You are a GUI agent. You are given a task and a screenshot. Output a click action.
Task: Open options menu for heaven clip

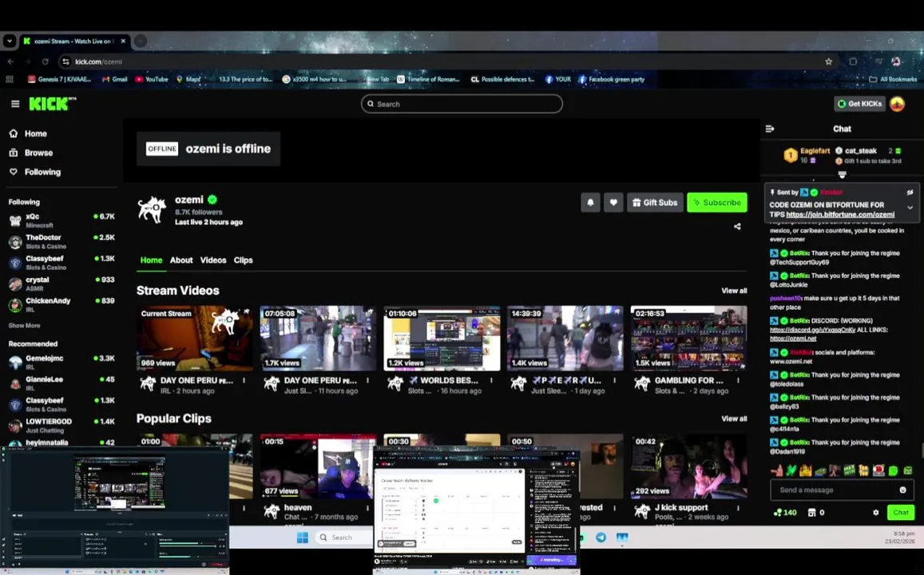click(367, 508)
